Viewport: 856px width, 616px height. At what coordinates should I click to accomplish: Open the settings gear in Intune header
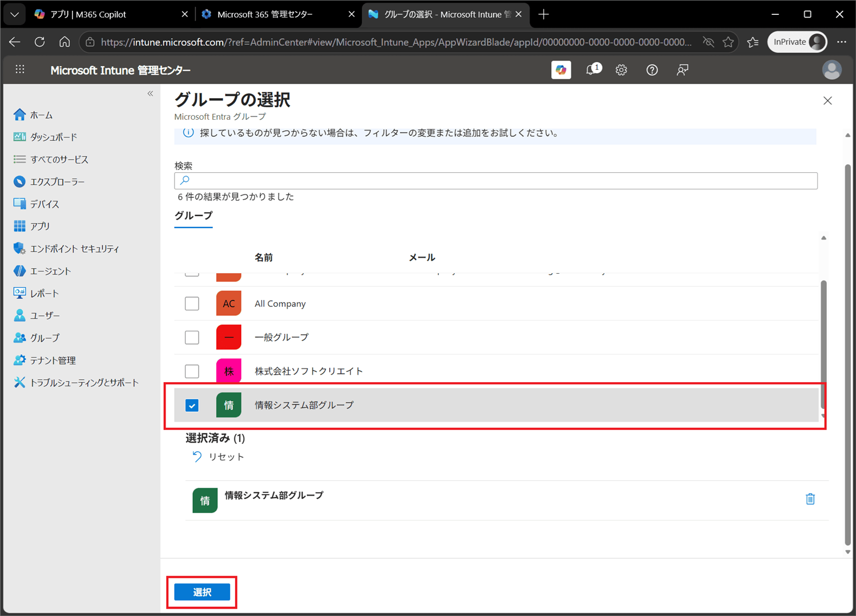coord(621,70)
